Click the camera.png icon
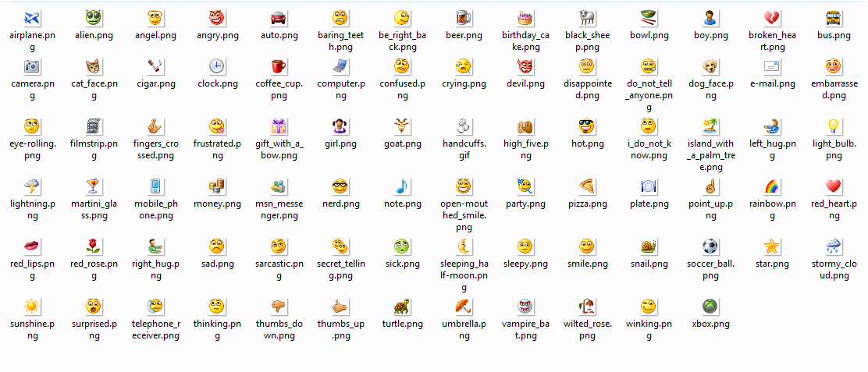 pyautogui.click(x=33, y=67)
